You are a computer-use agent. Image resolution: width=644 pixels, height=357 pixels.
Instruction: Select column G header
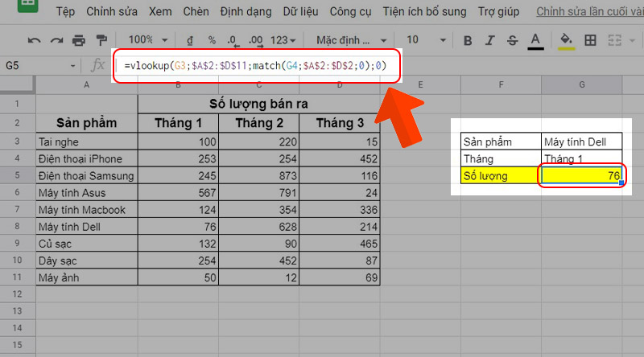coord(581,85)
